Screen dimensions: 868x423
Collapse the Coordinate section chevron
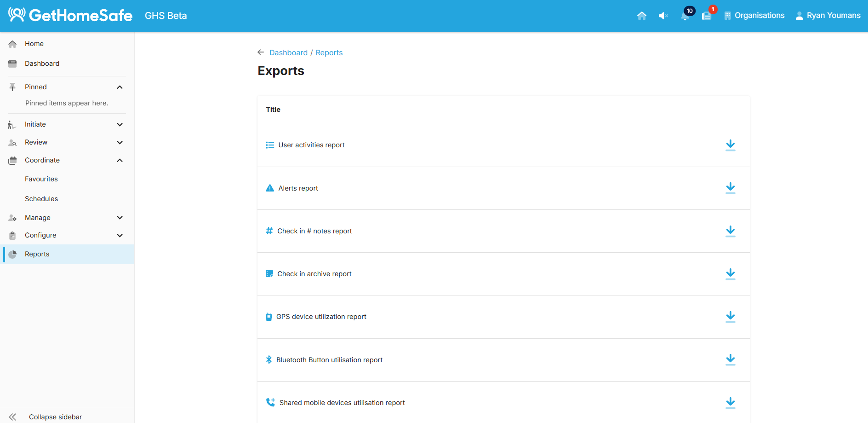coord(120,160)
